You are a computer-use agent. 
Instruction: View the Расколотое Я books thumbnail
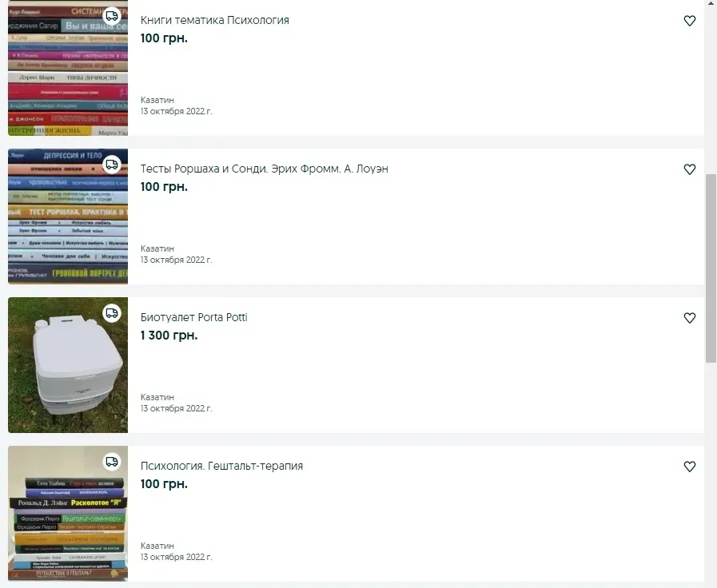(68, 514)
